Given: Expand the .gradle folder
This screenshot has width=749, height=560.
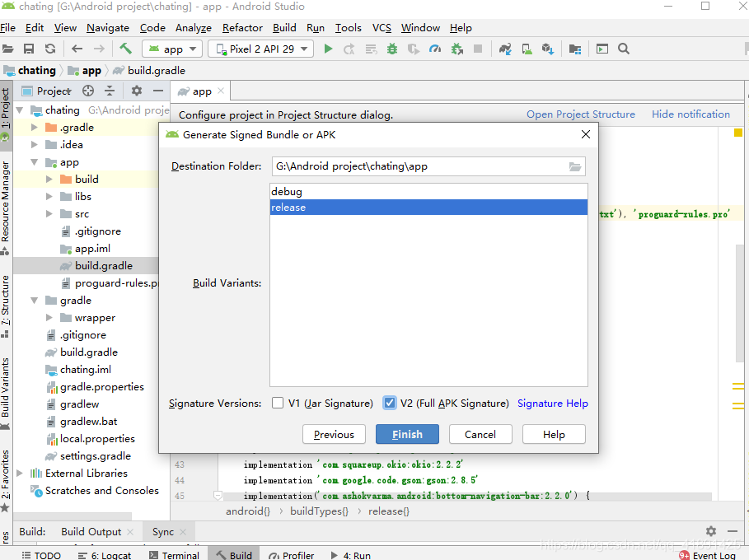Looking at the screenshot, I should tap(34, 128).
